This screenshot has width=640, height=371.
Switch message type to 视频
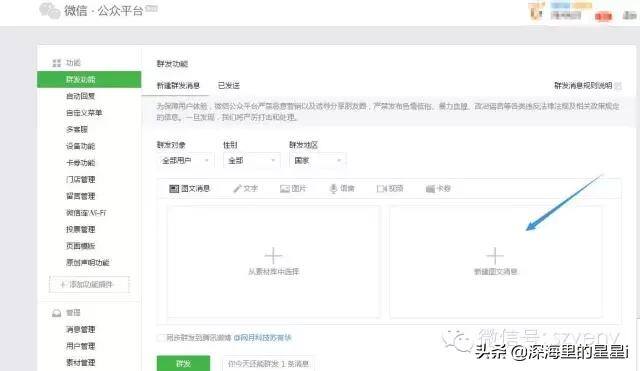390,189
